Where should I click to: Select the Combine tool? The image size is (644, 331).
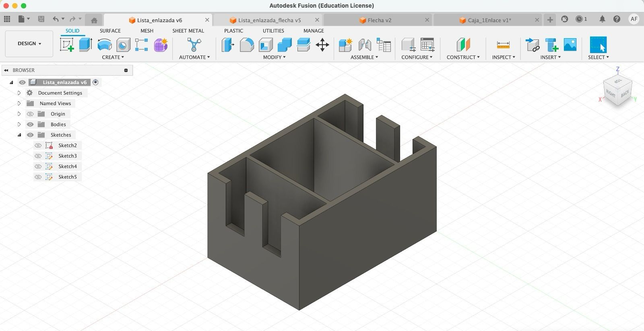(x=285, y=45)
